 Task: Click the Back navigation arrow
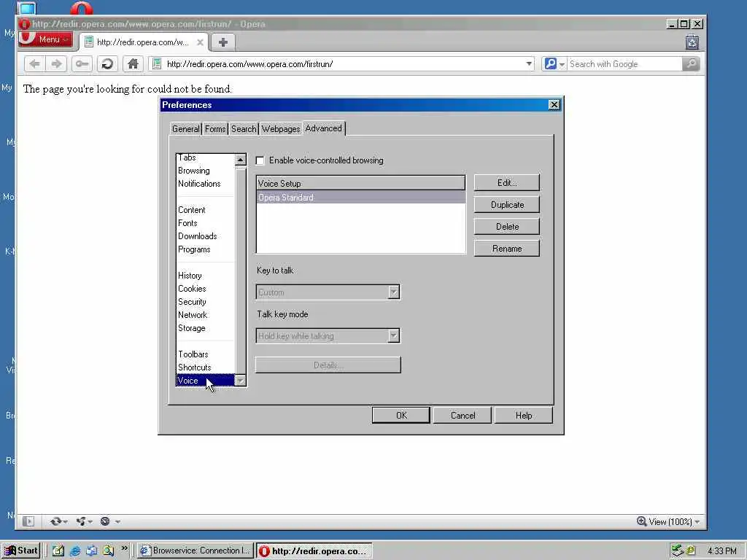click(x=35, y=64)
